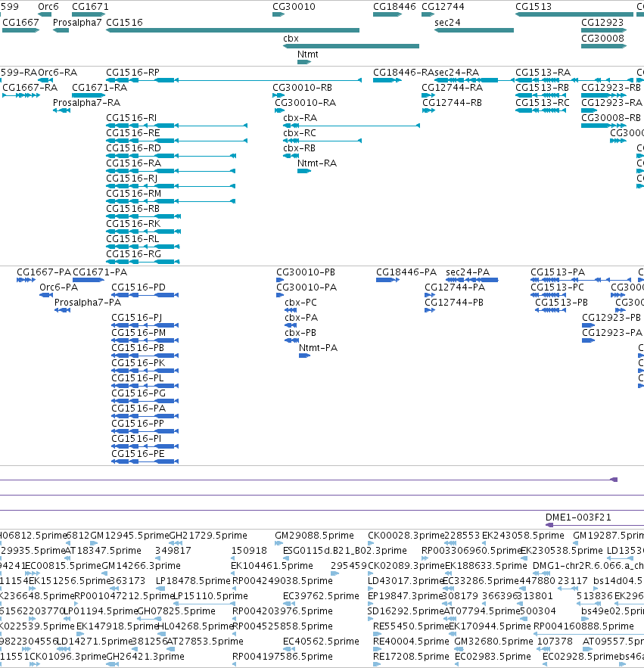Click protein CG12744-PB label
The image size is (644, 668).
[x=454, y=303]
